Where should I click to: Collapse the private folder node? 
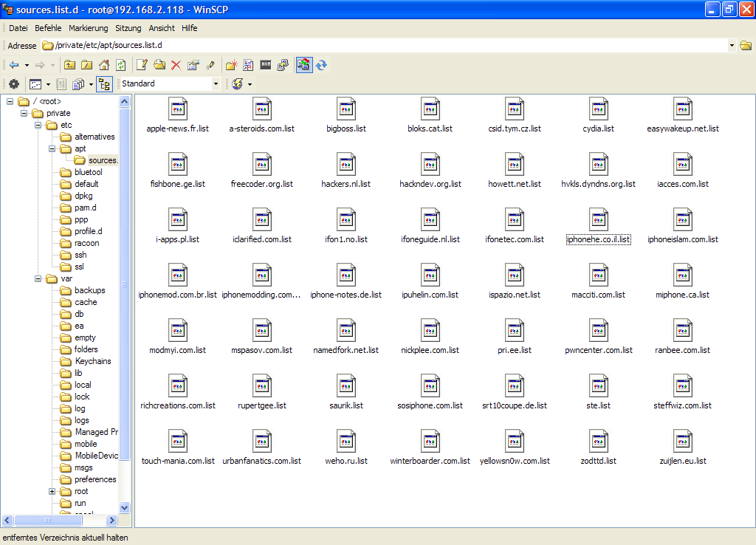(24, 113)
